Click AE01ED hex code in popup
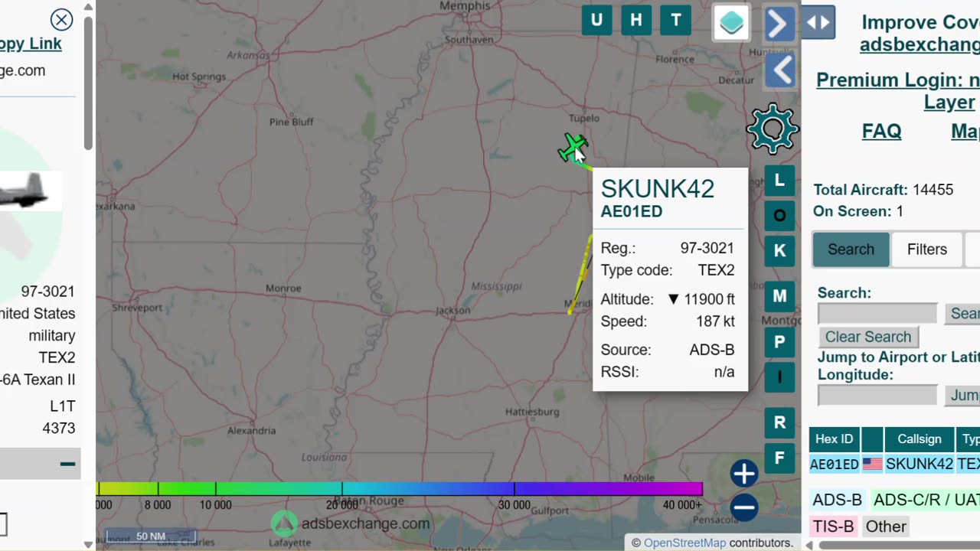This screenshot has width=980, height=551. pos(632,212)
